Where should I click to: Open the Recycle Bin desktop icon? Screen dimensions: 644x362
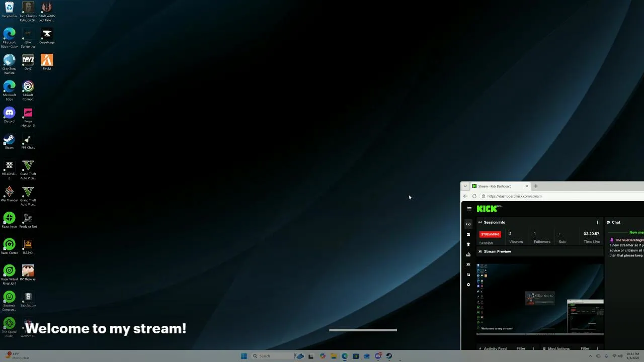9,10
